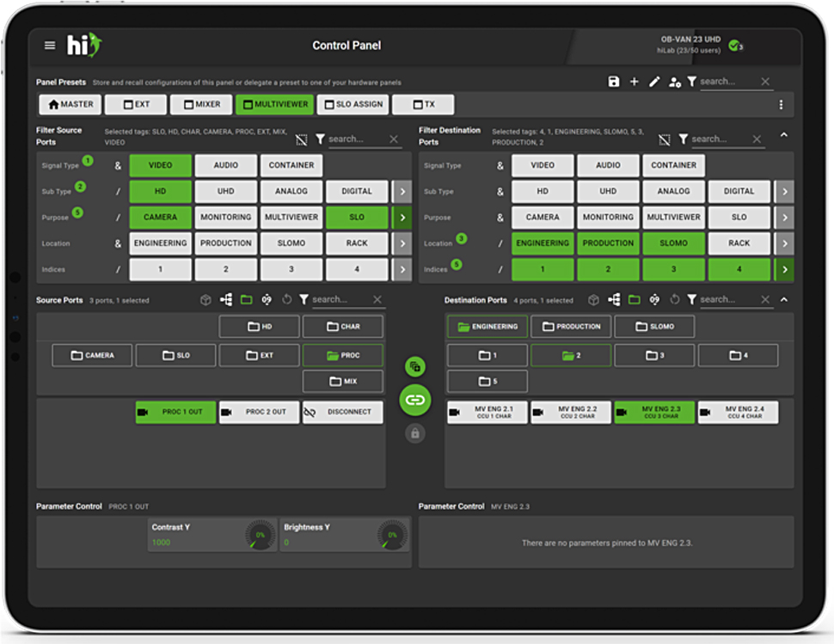Switch Source Ports to tree view
The width and height of the screenshot is (834, 644).
tap(226, 300)
